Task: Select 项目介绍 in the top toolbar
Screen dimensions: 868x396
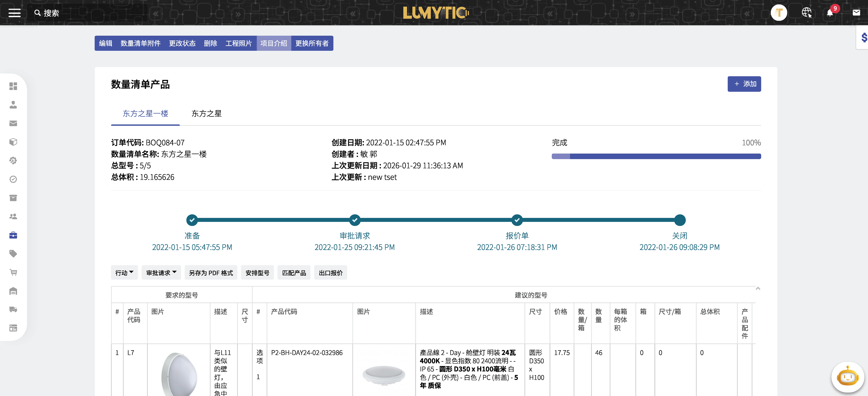Action: pyautogui.click(x=274, y=43)
